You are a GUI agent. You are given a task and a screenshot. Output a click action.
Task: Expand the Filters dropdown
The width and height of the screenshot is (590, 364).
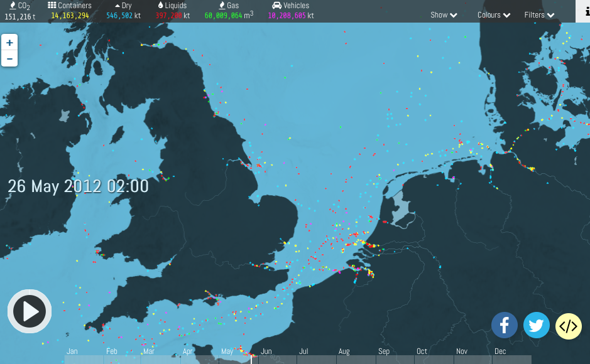pyautogui.click(x=539, y=15)
